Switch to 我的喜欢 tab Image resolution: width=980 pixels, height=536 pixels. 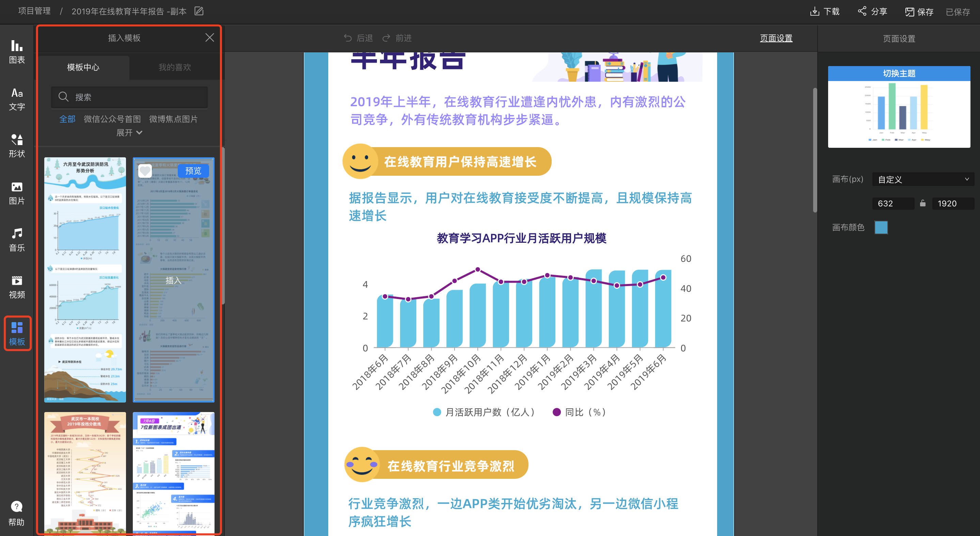click(175, 67)
